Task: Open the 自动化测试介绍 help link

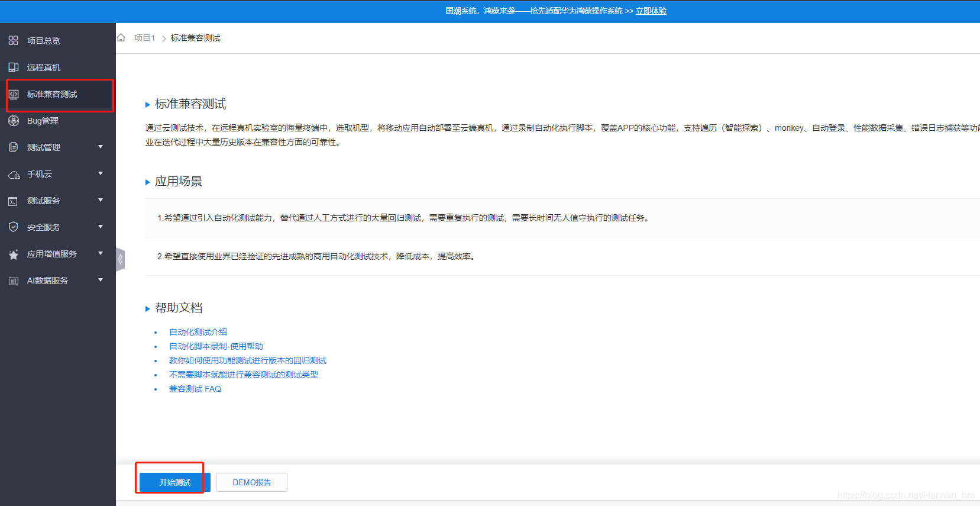Action: pos(198,332)
